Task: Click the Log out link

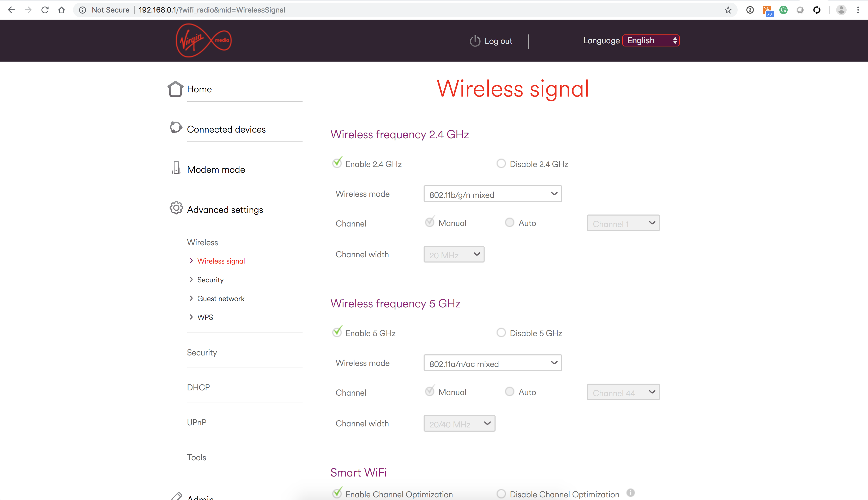Action: point(498,41)
